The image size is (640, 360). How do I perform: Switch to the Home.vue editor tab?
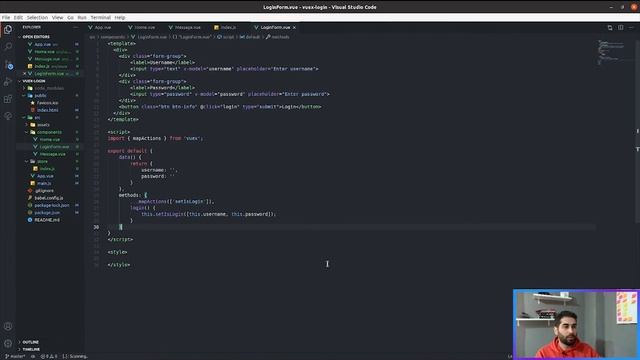(144, 27)
